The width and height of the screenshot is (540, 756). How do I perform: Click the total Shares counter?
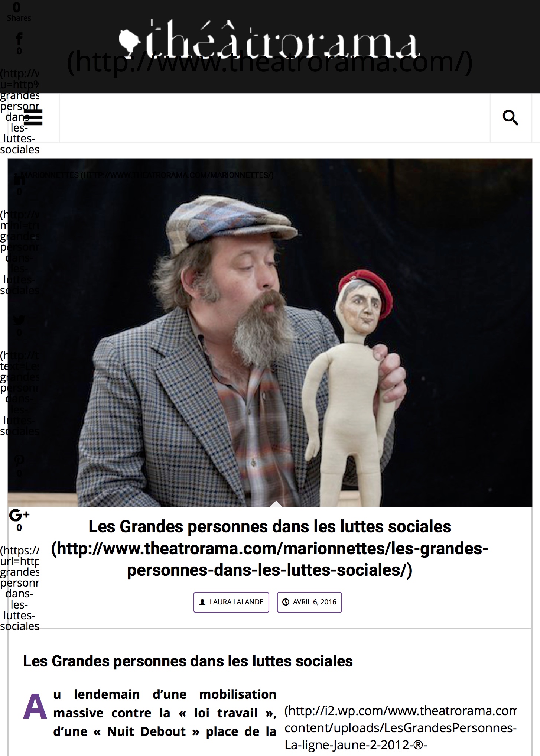[19, 12]
